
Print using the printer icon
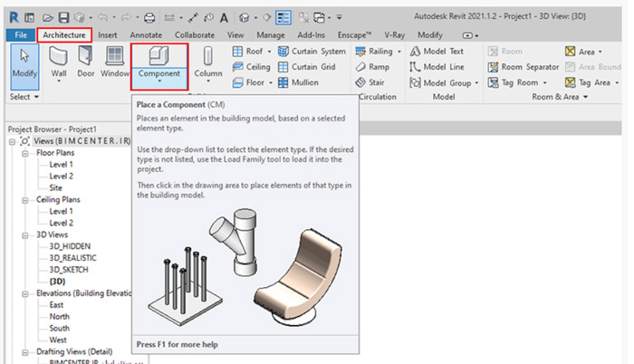tap(149, 18)
